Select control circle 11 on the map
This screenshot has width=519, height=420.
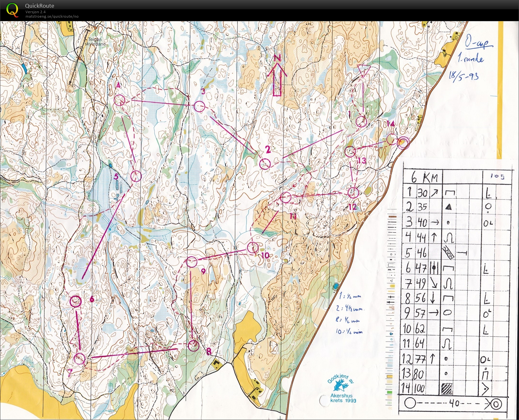[x=285, y=197]
